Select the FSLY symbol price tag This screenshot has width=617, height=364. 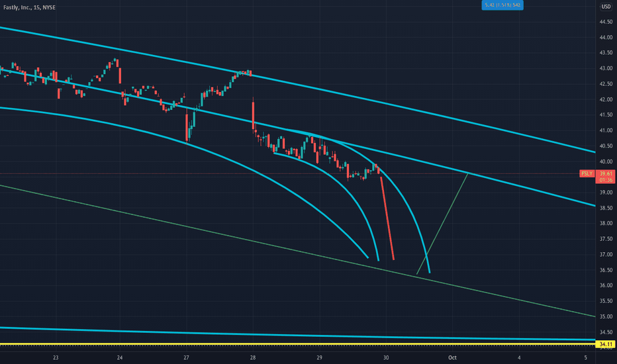(587, 173)
